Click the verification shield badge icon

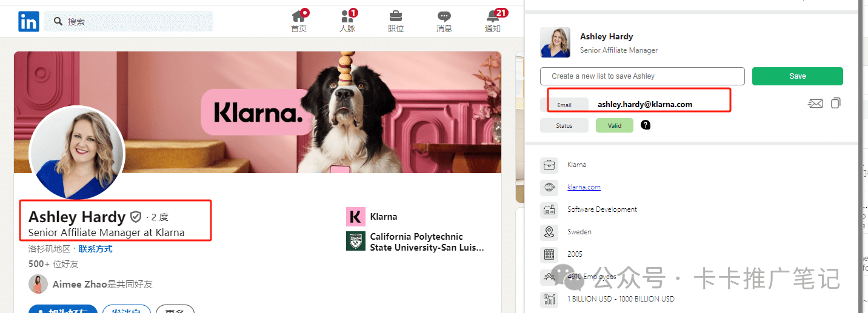(x=136, y=217)
